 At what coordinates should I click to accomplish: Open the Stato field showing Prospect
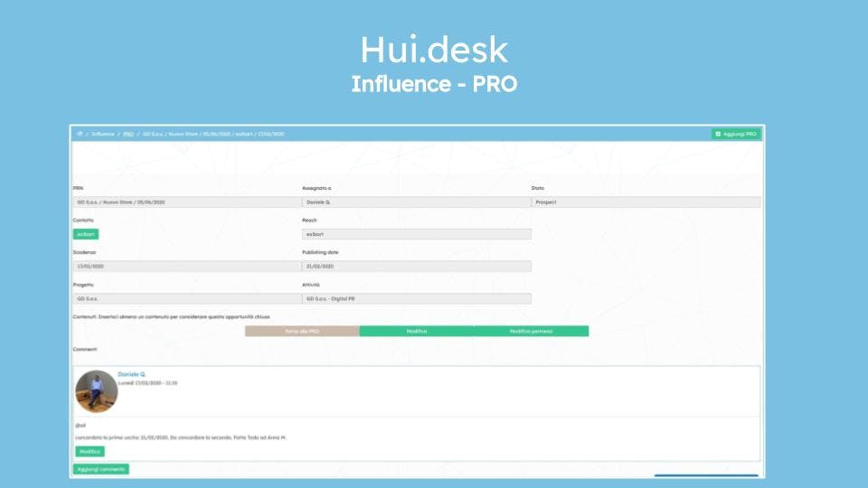click(x=646, y=202)
